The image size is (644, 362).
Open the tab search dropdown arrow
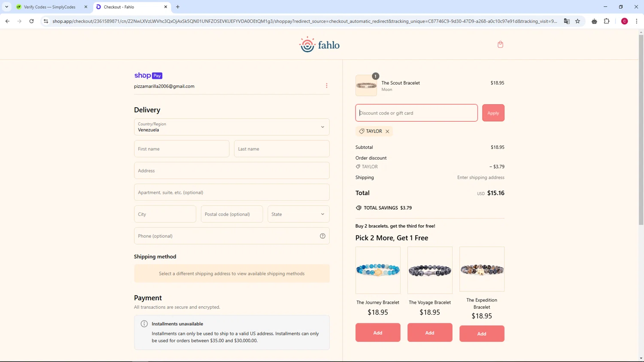pos(7,7)
